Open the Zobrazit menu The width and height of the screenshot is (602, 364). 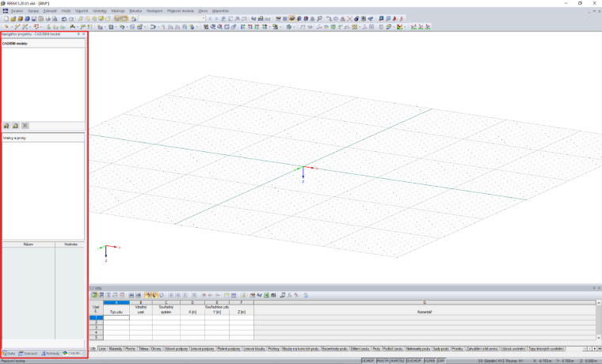tap(50, 11)
